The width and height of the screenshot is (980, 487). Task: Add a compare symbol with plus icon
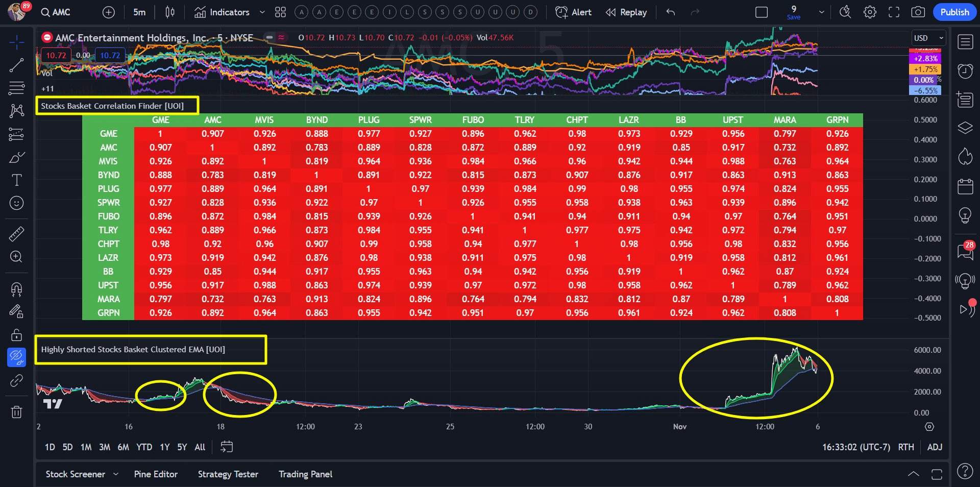coord(109,12)
